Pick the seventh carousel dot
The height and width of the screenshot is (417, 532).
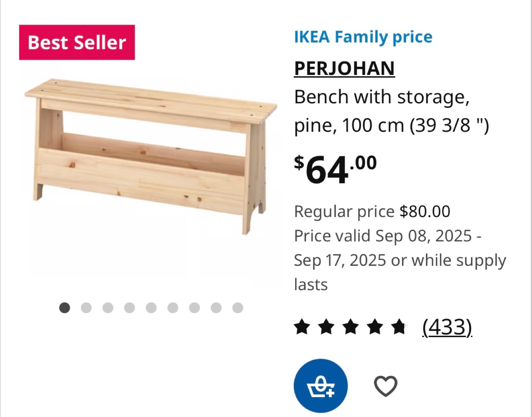point(194,308)
